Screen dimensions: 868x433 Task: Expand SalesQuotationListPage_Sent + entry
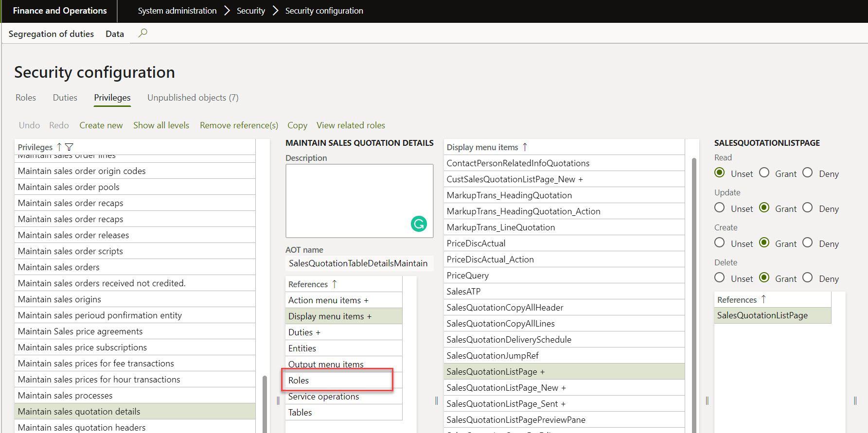[506, 404]
